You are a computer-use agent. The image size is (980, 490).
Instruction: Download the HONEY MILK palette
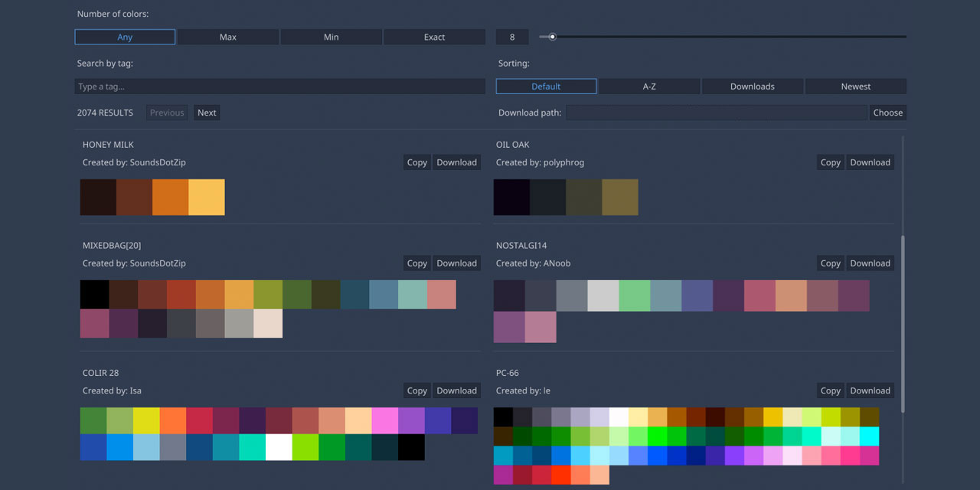tap(457, 162)
